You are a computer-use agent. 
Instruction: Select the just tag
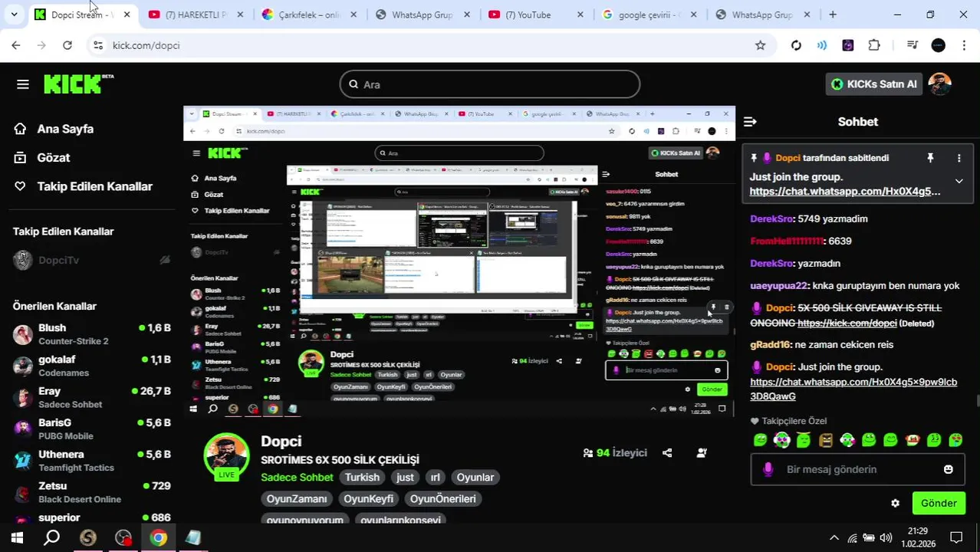405,477
